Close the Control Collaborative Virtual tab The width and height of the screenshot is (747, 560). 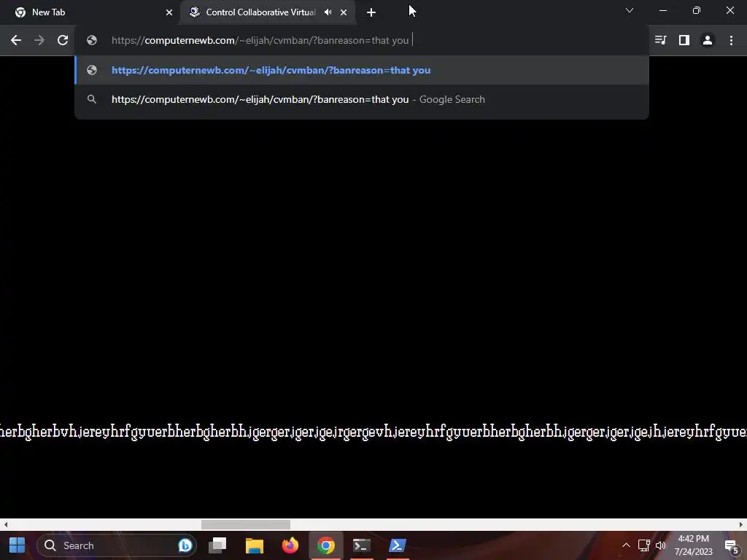[x=344, y=12]
